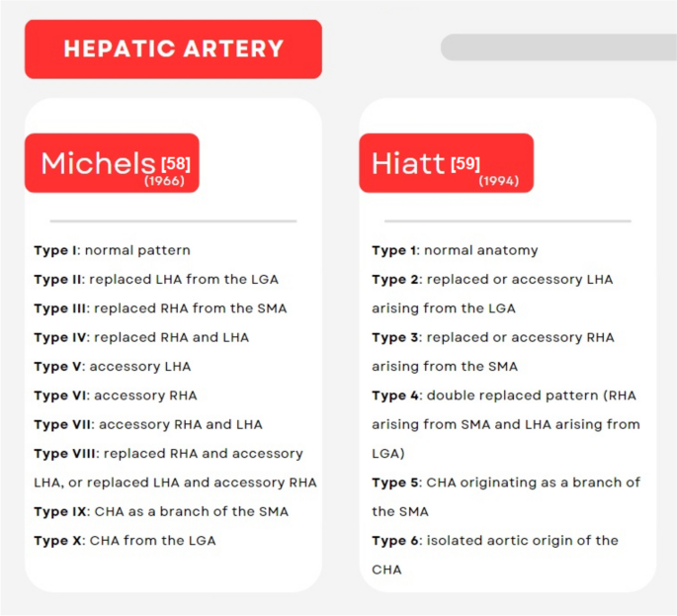Click the (1994) year under Hiatt

pyautogui.click(x=498, y=181)
